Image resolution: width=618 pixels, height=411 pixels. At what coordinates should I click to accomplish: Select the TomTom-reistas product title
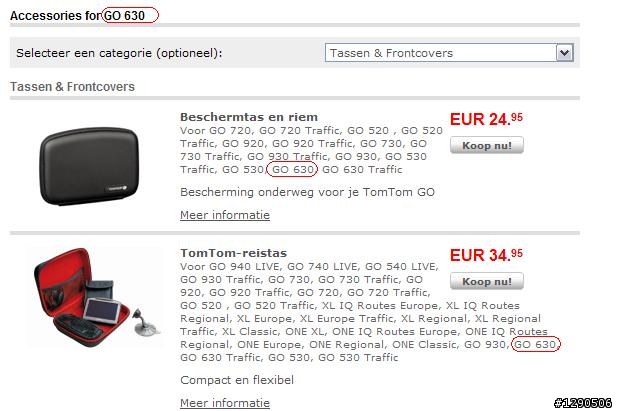point(233,253)
